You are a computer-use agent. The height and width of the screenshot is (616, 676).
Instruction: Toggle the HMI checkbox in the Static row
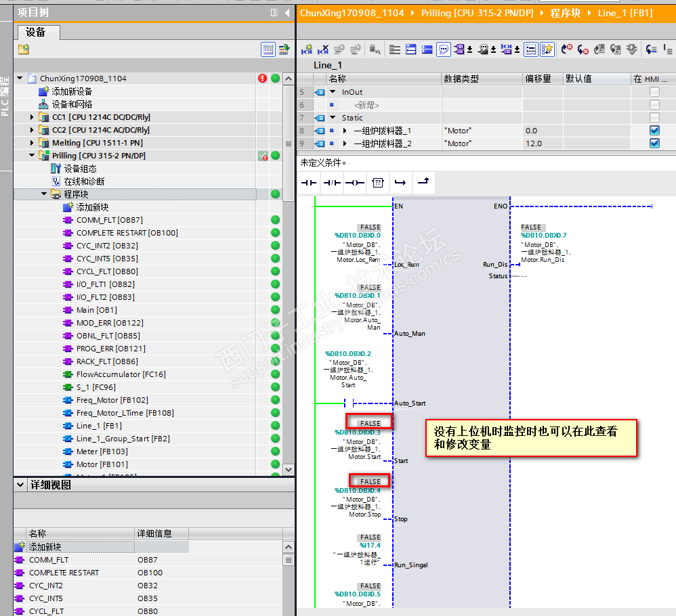(x=654, y=118)
